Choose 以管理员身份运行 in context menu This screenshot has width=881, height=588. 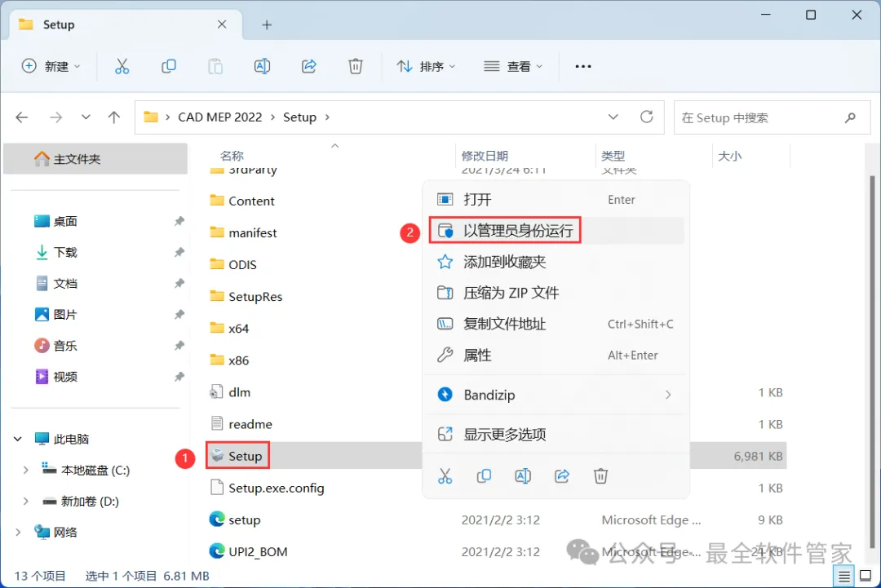[x=556, y=230]
